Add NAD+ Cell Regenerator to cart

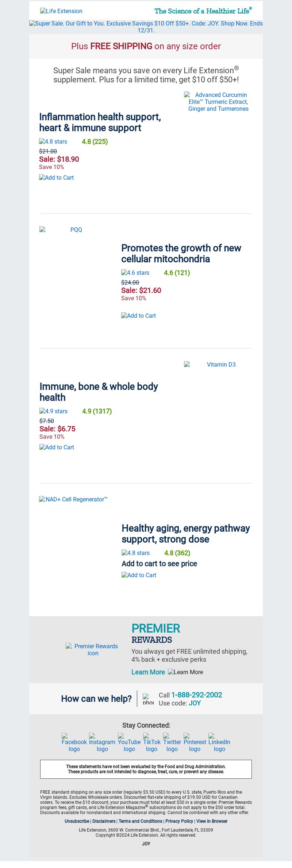pyautogui.click(x=139, y=575)
